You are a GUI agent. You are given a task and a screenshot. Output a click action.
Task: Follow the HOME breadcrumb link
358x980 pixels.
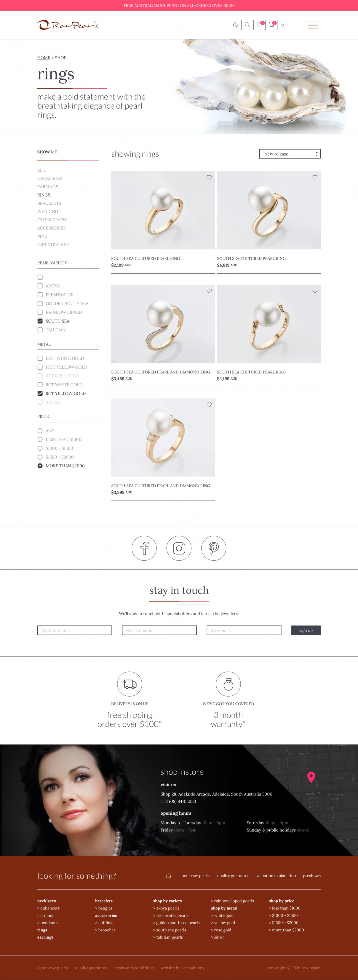click(44, 58)
